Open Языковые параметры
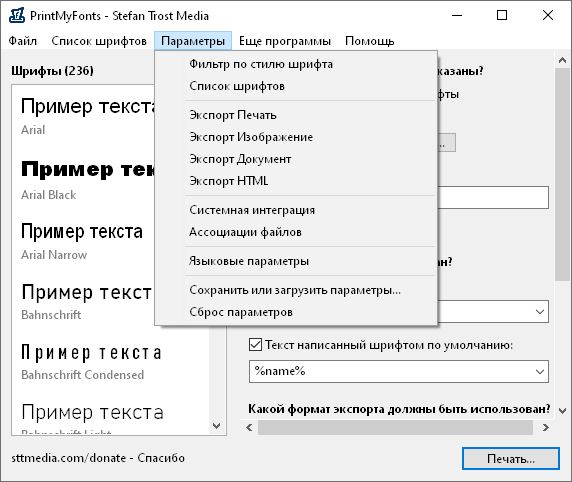This screenshot has height=482, width=572. 296,261
